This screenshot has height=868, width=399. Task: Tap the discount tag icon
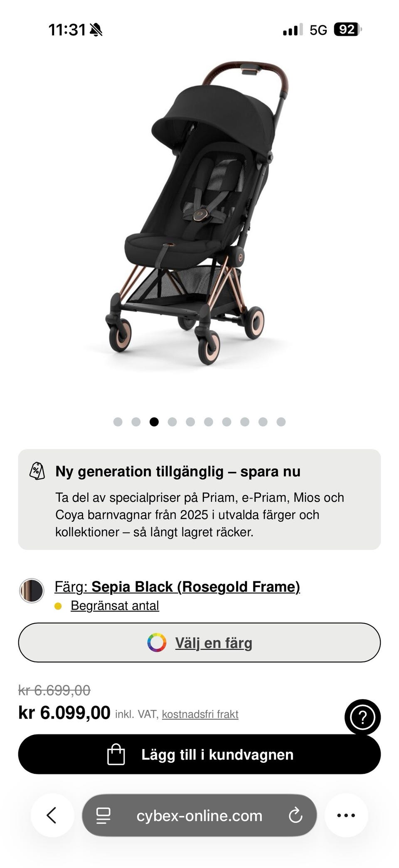[37, 471]
